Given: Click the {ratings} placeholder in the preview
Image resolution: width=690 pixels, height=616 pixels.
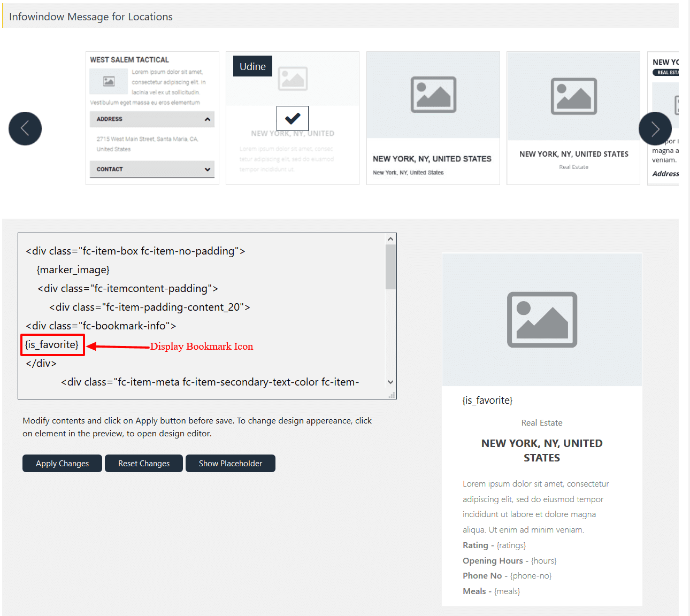Looking at the screenshot, I should click(x=511, y=545).
